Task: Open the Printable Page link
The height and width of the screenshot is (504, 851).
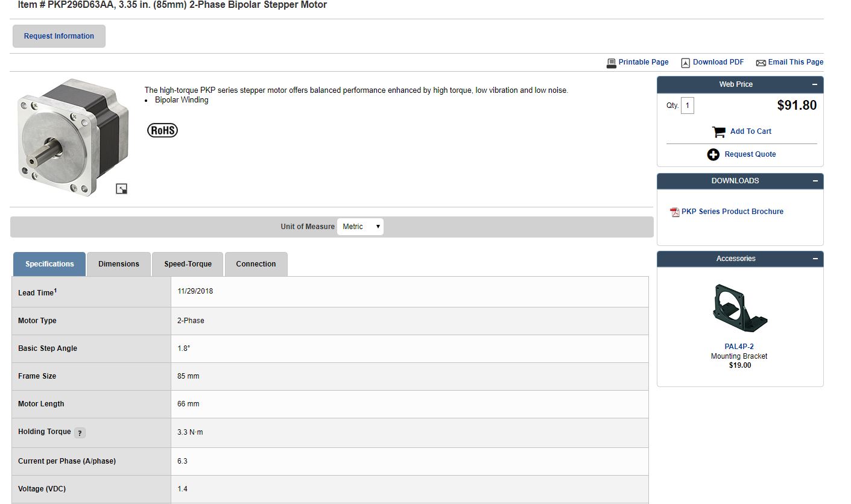Action: pos(644,62)
